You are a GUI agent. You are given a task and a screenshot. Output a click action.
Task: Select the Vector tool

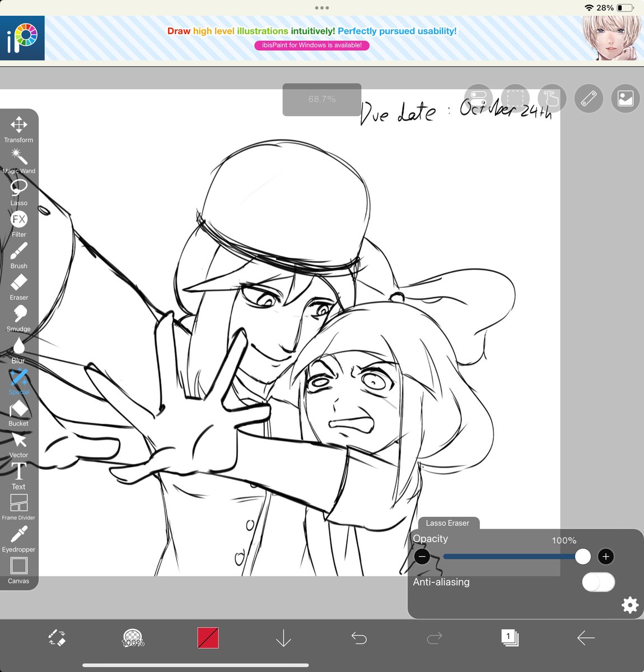coord(18,445)
